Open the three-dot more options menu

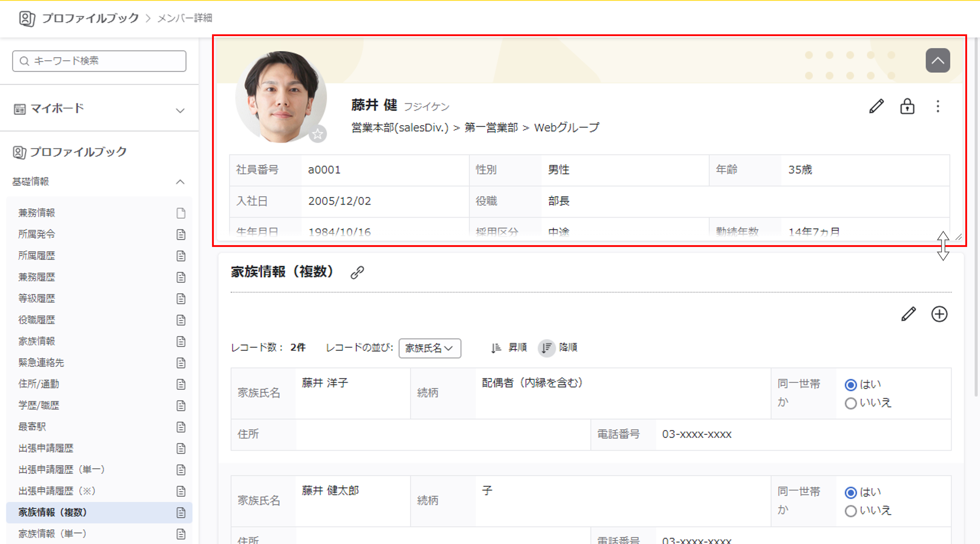pos(938,106)
